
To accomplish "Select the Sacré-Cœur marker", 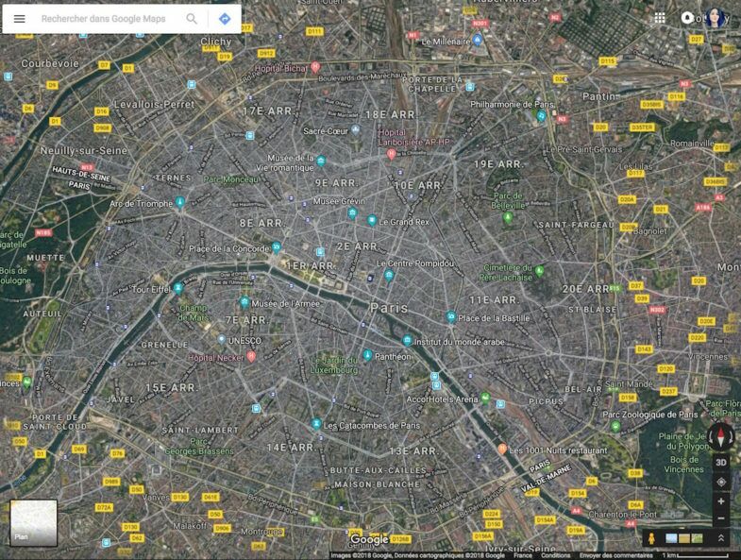I will click(356, 129).
